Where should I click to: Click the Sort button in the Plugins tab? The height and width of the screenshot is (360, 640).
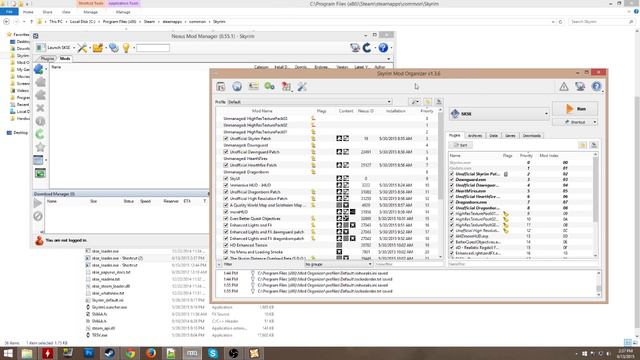461,145
